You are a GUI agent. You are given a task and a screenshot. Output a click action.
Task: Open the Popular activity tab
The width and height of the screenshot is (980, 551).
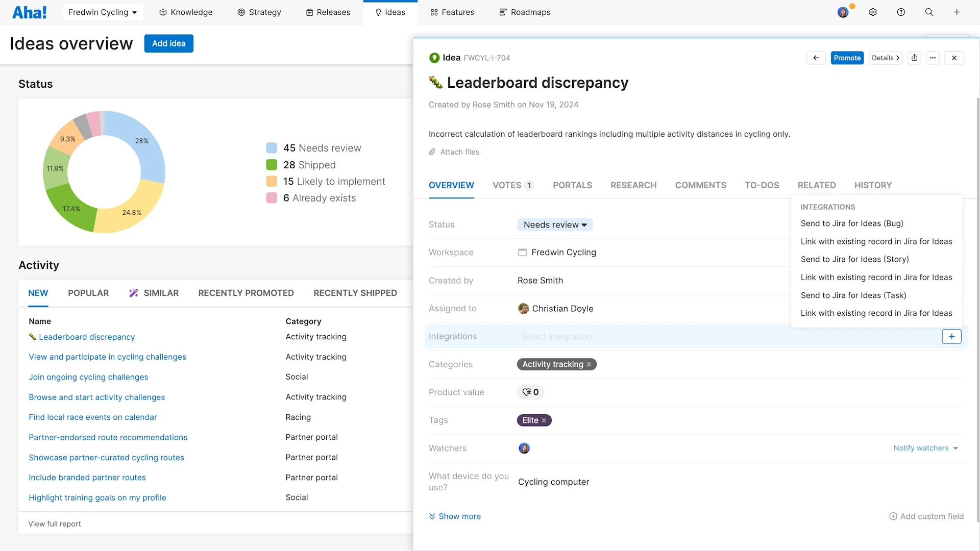(88, 293)
